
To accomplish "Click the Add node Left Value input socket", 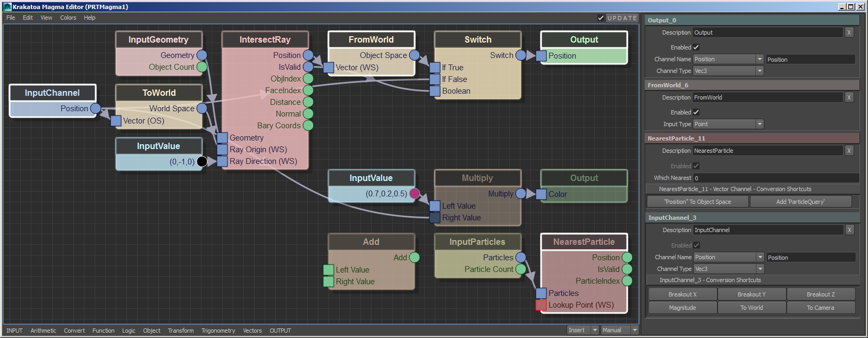I will 328,270.
